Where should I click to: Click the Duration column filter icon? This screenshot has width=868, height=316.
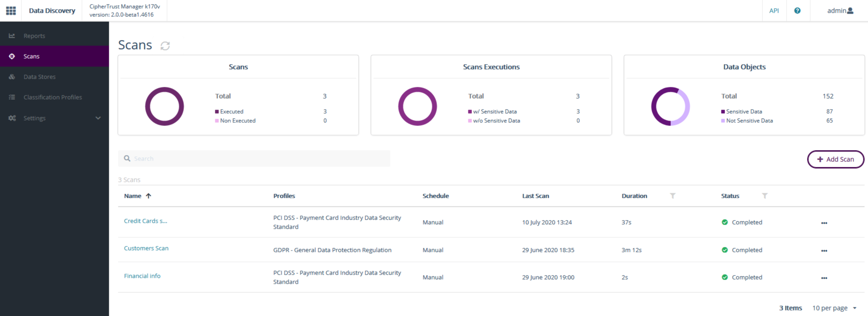click(x=672, y=196)
